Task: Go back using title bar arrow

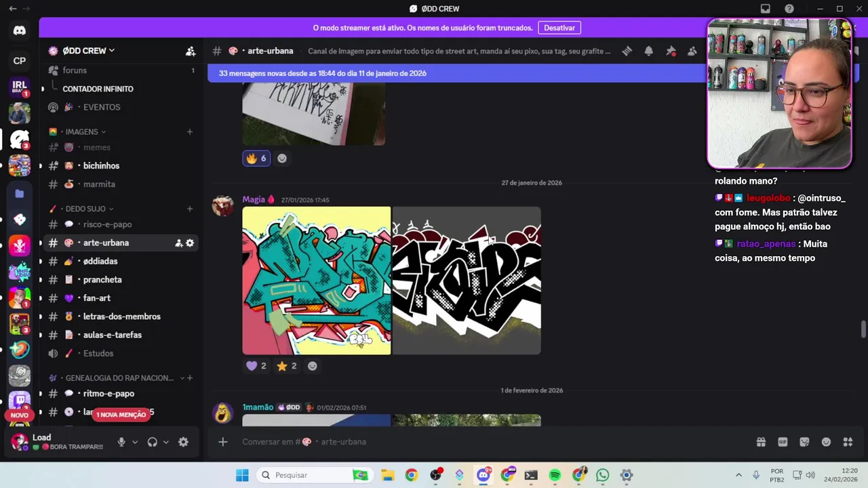Action: (x=13, y=9)
